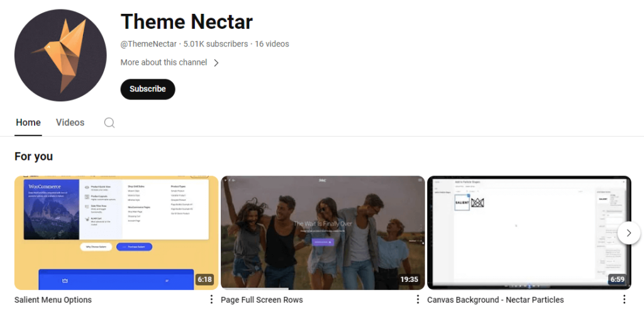The image size is (644, 309).
Task: Open the channel search magnifier icon
Action: click(x=109, y=123)
